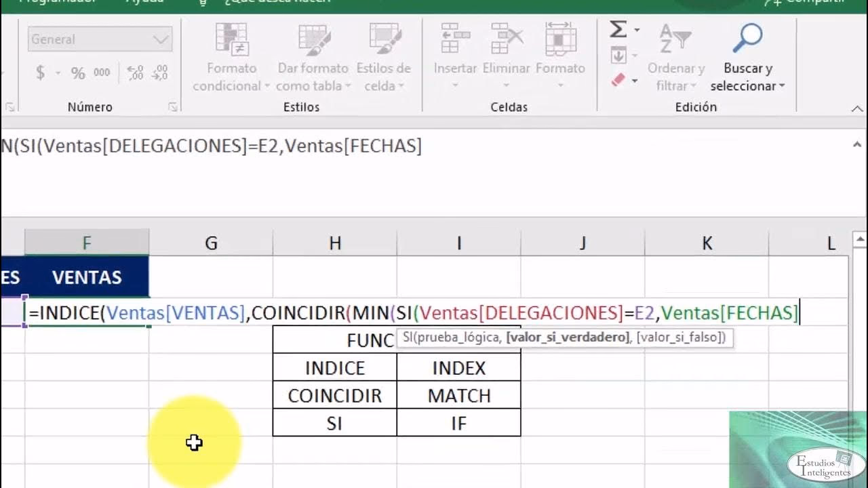Switch to the Programador ribbon tab
Screen dimensions: 868x488
(58, 2)
